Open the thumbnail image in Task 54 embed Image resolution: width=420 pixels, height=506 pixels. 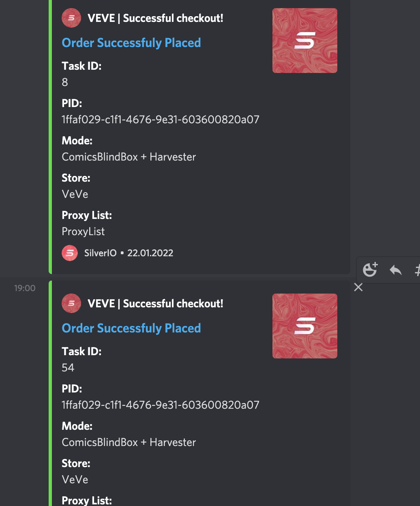[x=305, y=326]
